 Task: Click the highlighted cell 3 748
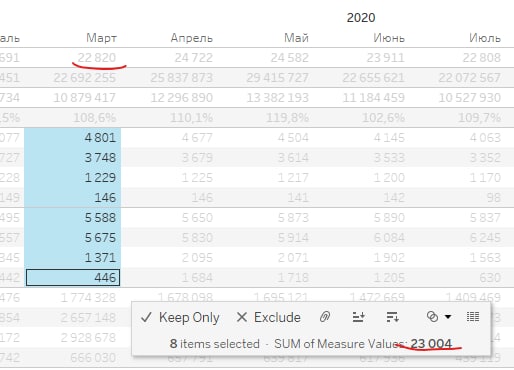tap(100, 158)
